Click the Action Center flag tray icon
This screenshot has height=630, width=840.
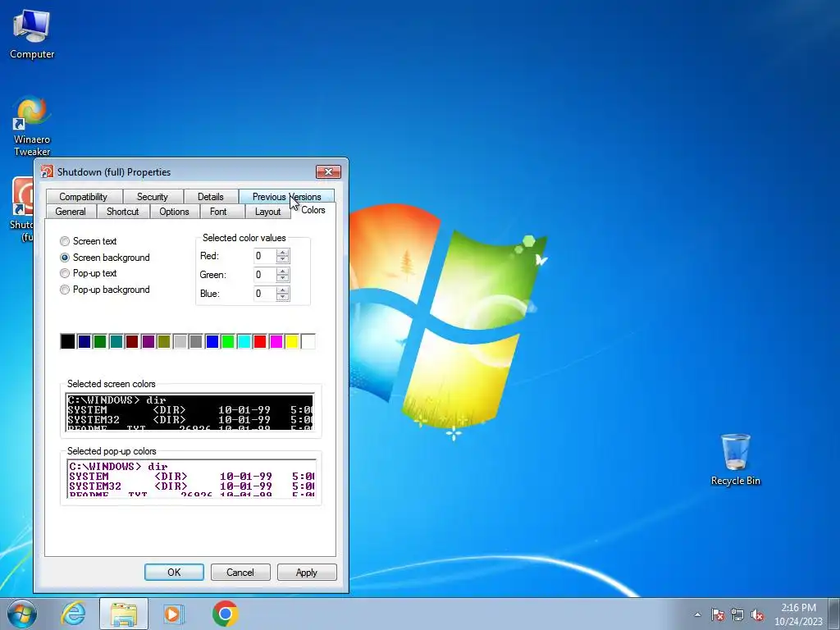pos(718,614)
